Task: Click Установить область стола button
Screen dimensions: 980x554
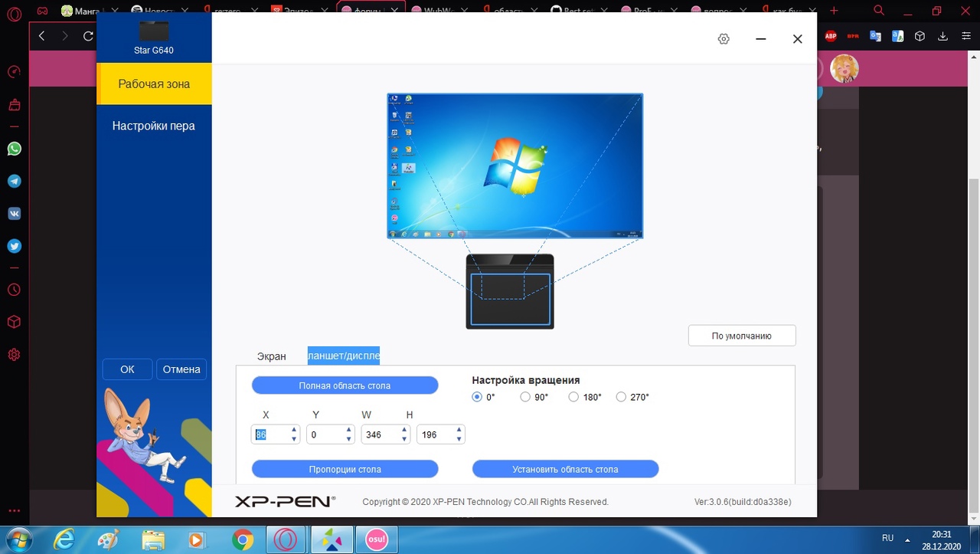Action: coord(565,469)
